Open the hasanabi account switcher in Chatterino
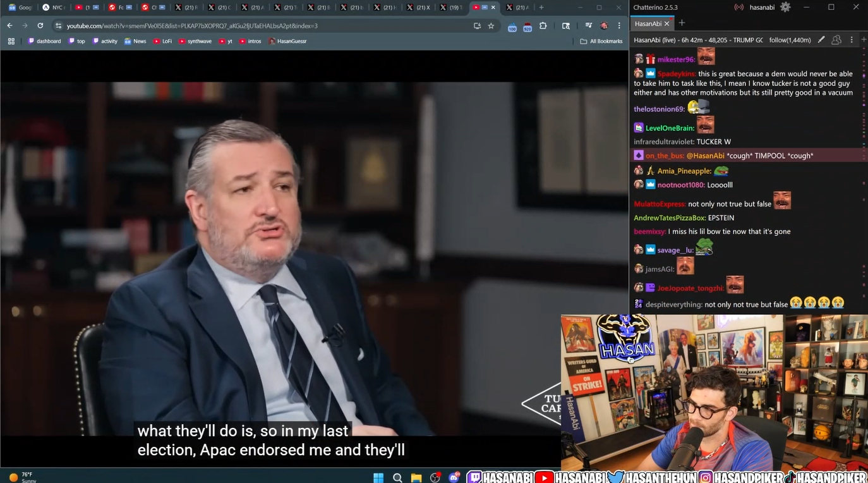This screenshot has width=868, height=483. [x=761, y=7]
